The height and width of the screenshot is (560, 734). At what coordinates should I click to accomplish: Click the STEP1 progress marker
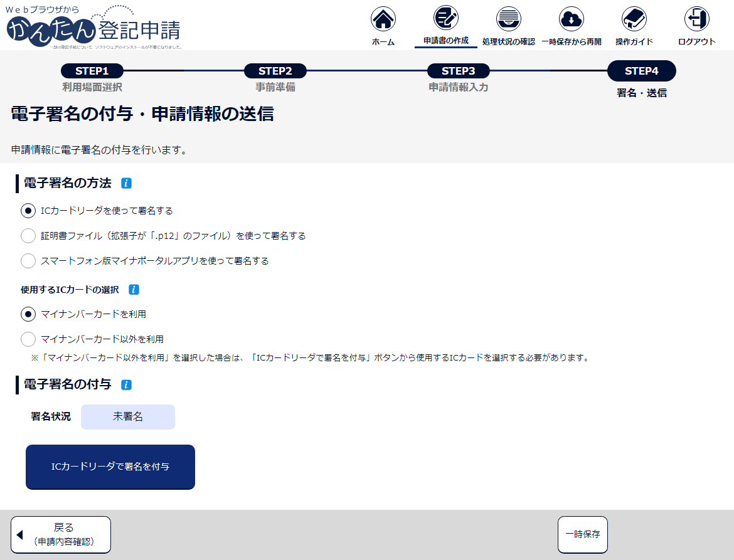(x=92, y=71)
